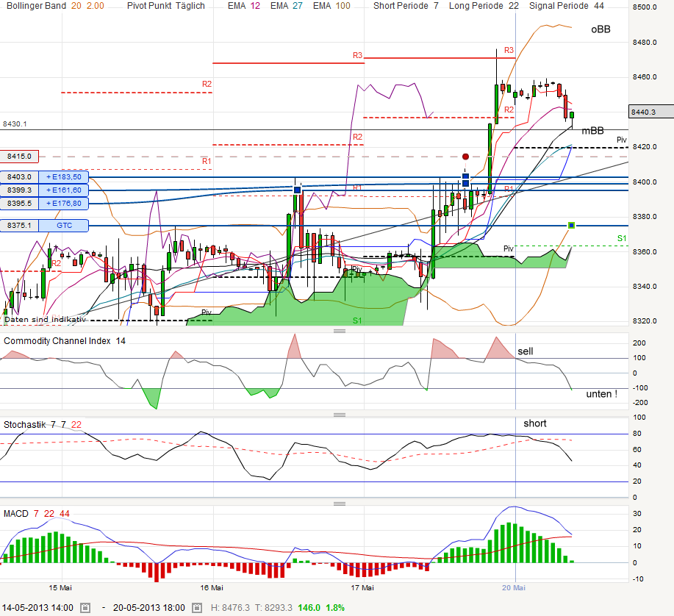Select the 8399.3 order level label
The width and height of the screenshot is (674, 616).
pyautogui.click(x=19, y=190)
